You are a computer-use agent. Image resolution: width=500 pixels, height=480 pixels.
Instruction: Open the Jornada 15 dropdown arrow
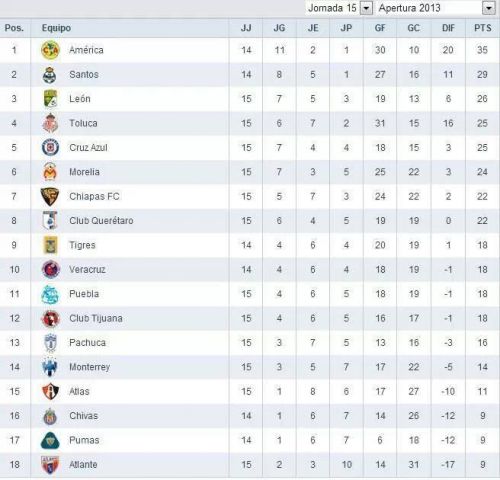(x=366, y=8)
